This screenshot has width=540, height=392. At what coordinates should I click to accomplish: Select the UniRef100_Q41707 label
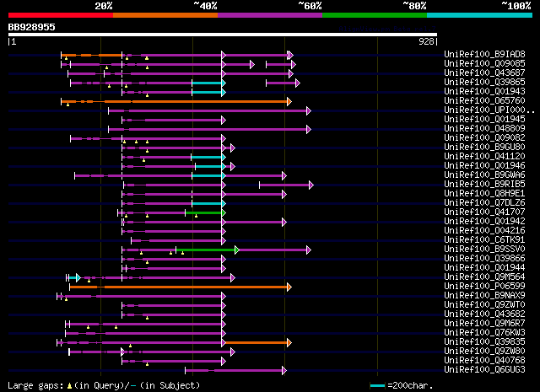(x=484, y=212)
